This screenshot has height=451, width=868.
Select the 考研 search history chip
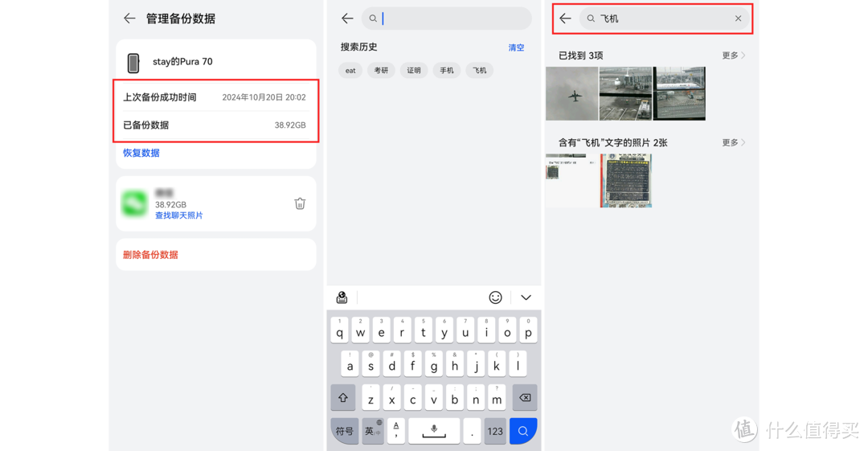click(381, 71)
